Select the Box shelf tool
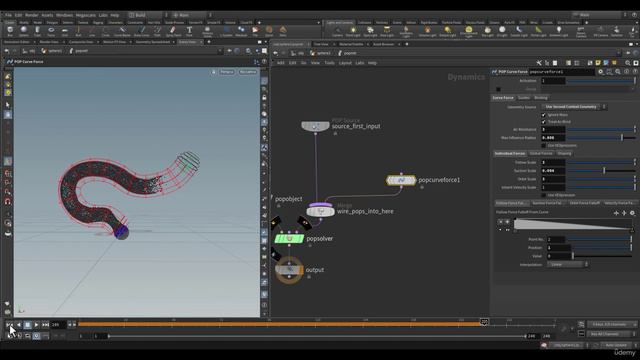 point(10,31)
